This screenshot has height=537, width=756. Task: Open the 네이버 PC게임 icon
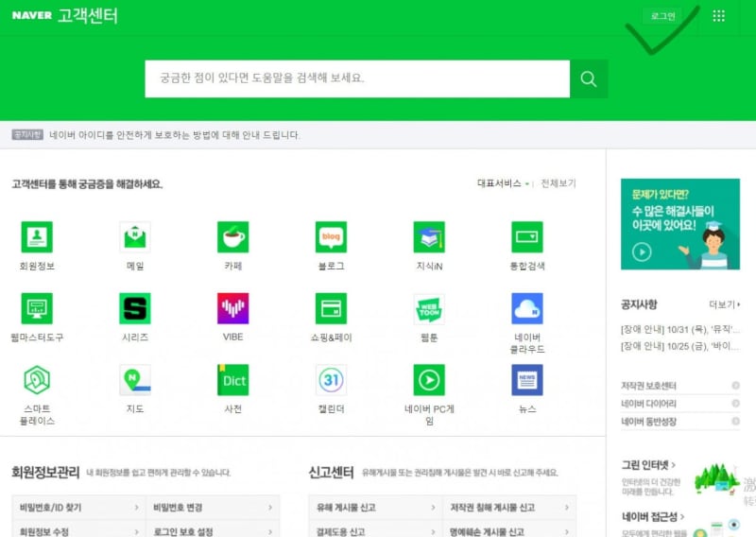(x=429, y=380)
